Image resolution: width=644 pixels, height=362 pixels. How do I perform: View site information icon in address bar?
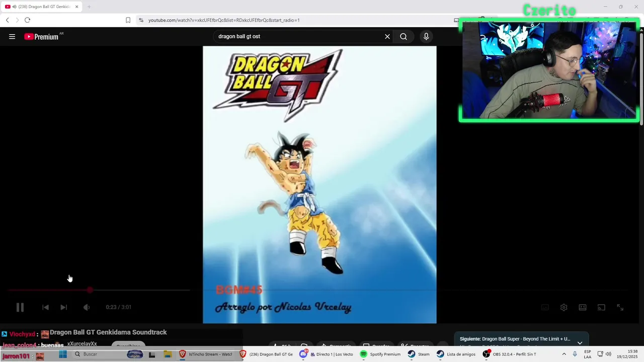(x=141, y=20)
